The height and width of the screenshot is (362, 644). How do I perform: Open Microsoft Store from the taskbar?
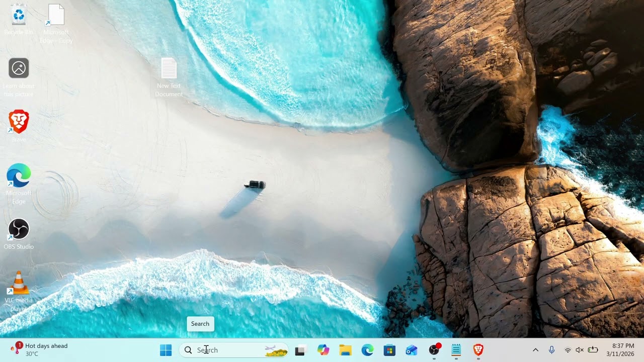point(389,350)
